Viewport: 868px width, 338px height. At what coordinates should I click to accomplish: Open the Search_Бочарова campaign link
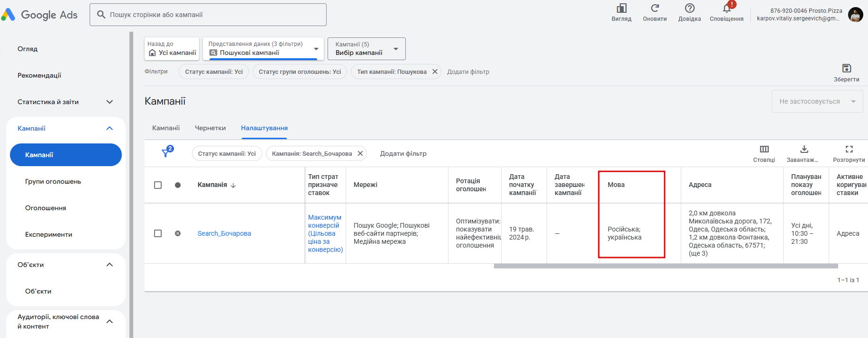point(224,233)
